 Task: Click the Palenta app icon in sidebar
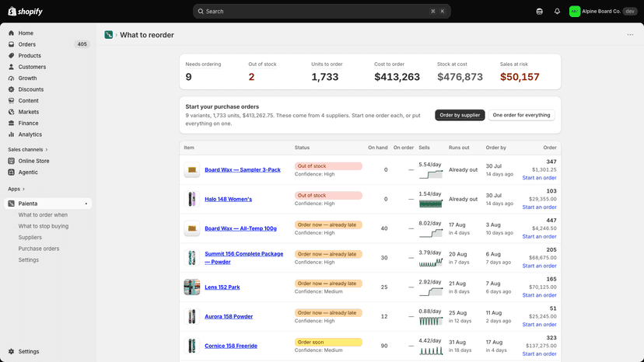[x=11, y=204]
